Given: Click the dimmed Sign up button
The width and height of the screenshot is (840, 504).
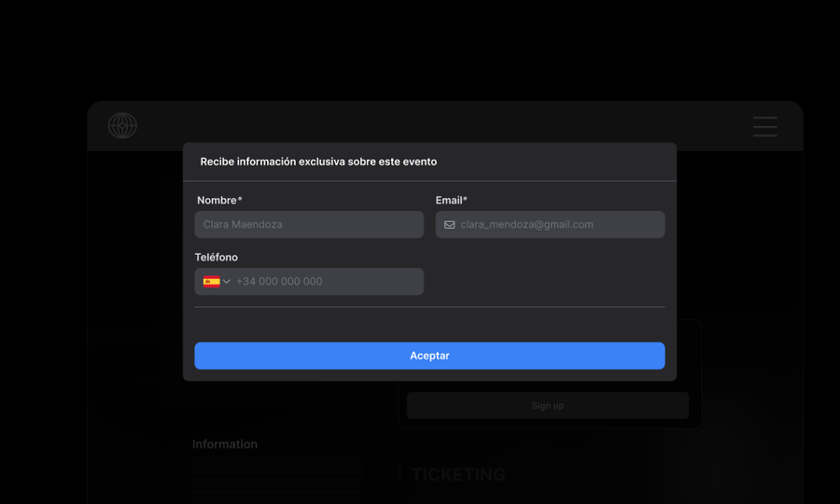Looking at the screenshot, I should pos(548,405).
